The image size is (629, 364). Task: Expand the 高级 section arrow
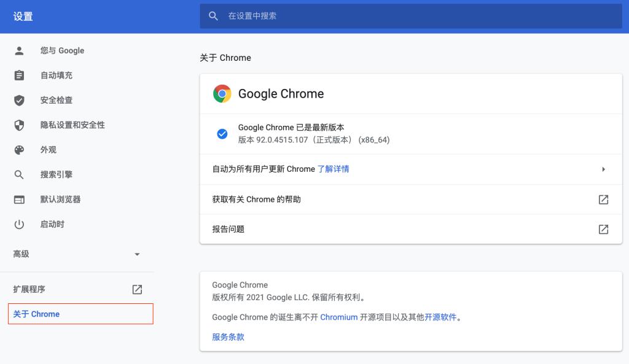tap(137, 254)
